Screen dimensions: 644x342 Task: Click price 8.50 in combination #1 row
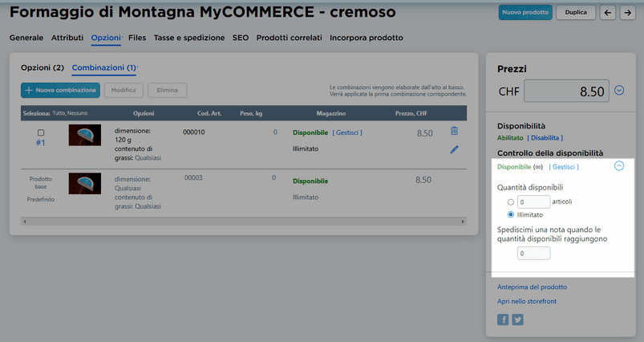[425, 133]
